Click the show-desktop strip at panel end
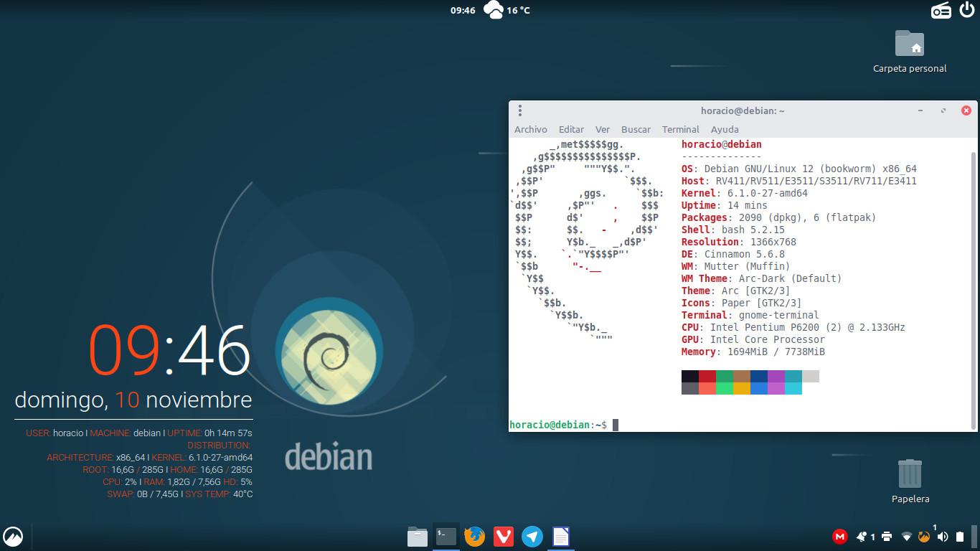Screen dimensions: 980x551 (x=975, y=536)
